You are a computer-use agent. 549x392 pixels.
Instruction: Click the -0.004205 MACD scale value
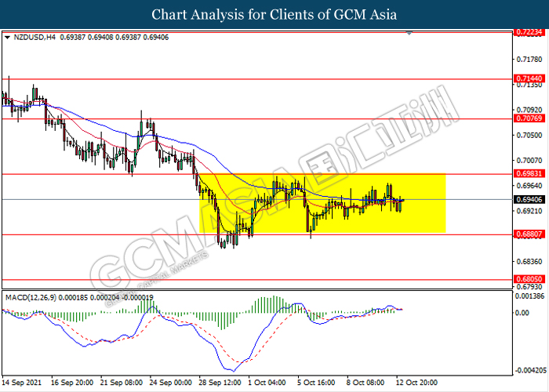point(530,370)
